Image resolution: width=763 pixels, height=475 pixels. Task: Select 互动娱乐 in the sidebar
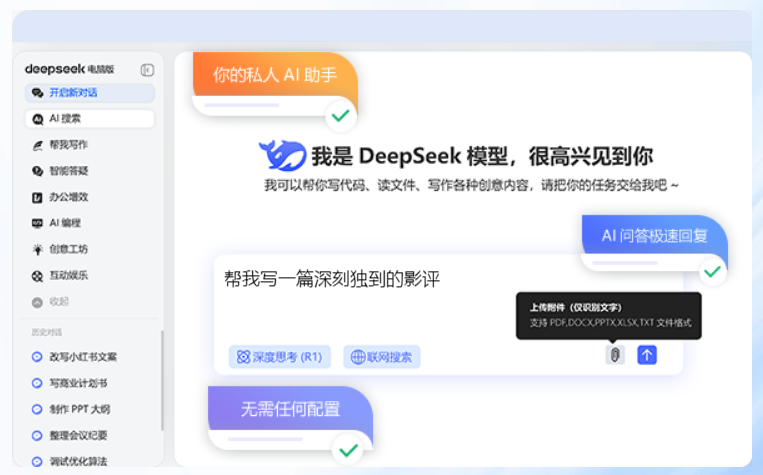(68, 275)
